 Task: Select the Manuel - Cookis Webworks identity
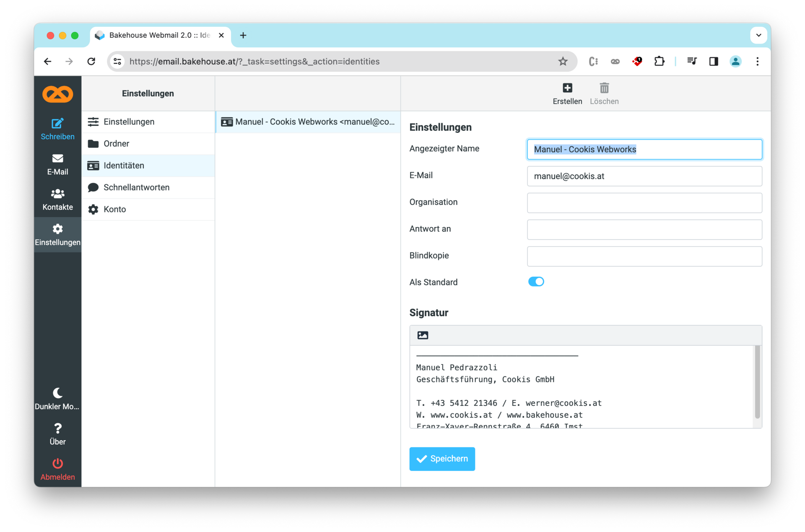click(308, 122)
